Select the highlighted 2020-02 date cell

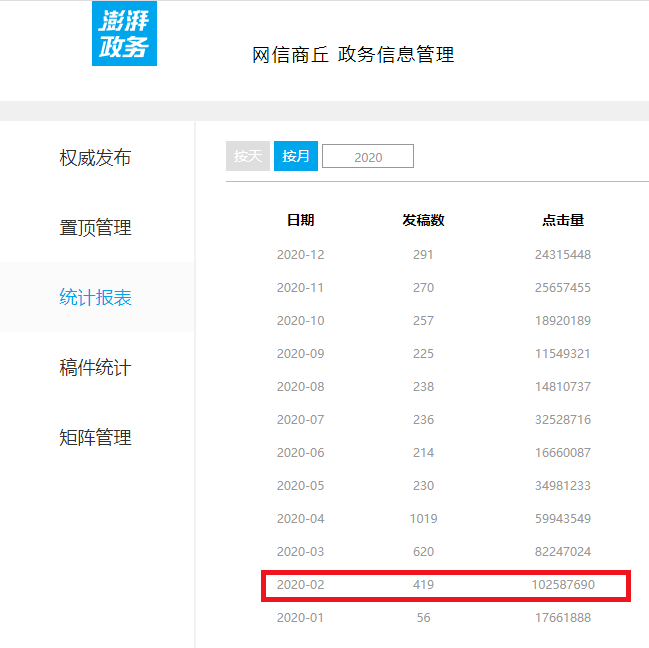point(300,585)
